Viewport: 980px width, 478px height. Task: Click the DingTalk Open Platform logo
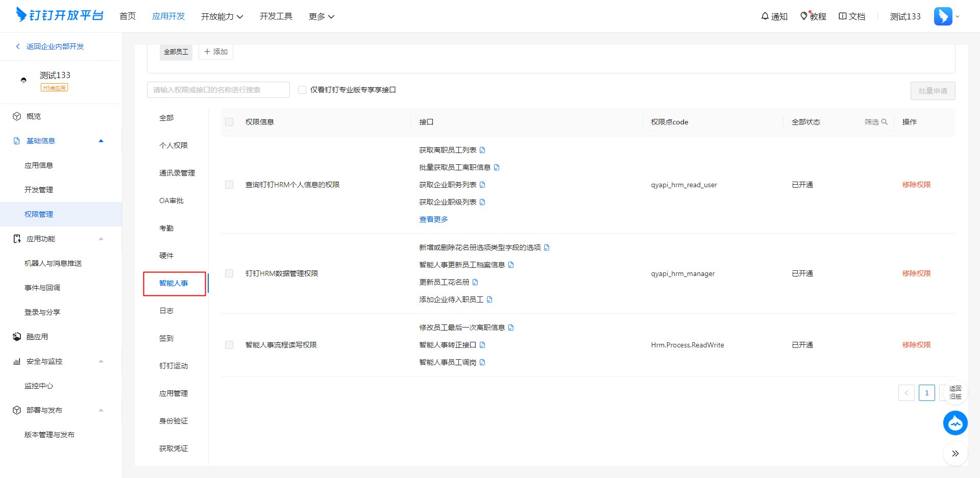(60, 15)
